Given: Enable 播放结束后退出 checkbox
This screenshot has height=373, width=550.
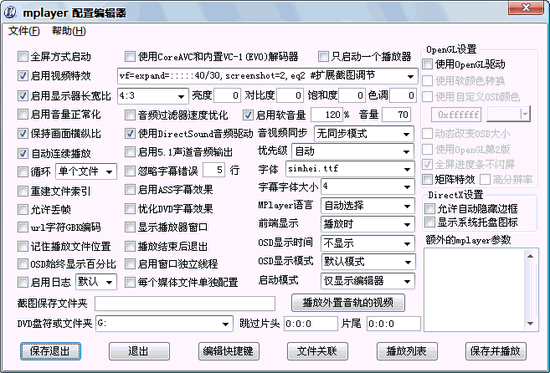Looking at the screenshot, I should pyautogui.click(x=130, y=246).
